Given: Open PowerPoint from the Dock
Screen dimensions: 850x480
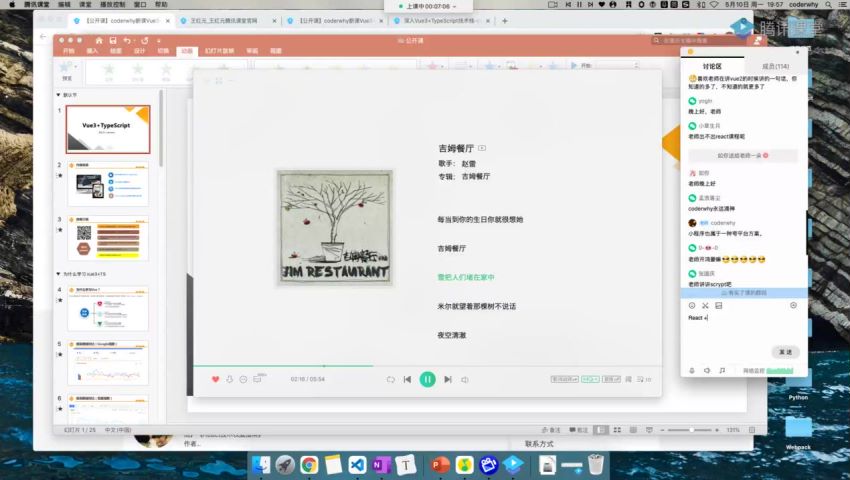Looking at the screenshot, I should [440, 465].
